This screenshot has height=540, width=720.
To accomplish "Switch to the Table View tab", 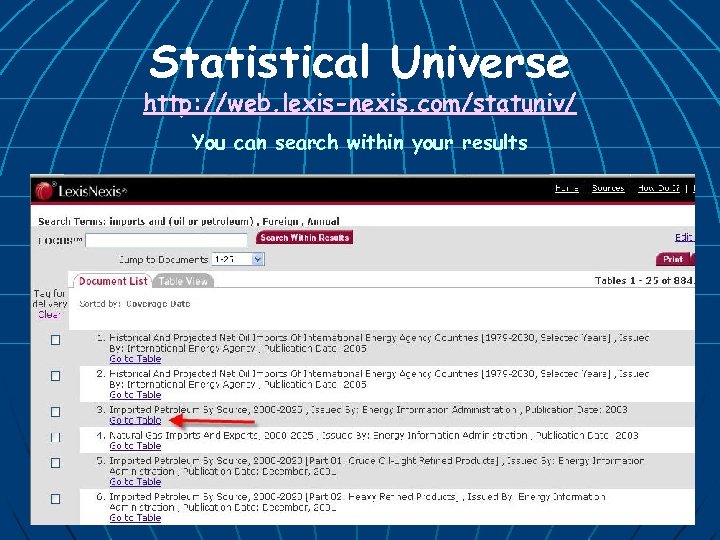I will [x=183, y=281].
